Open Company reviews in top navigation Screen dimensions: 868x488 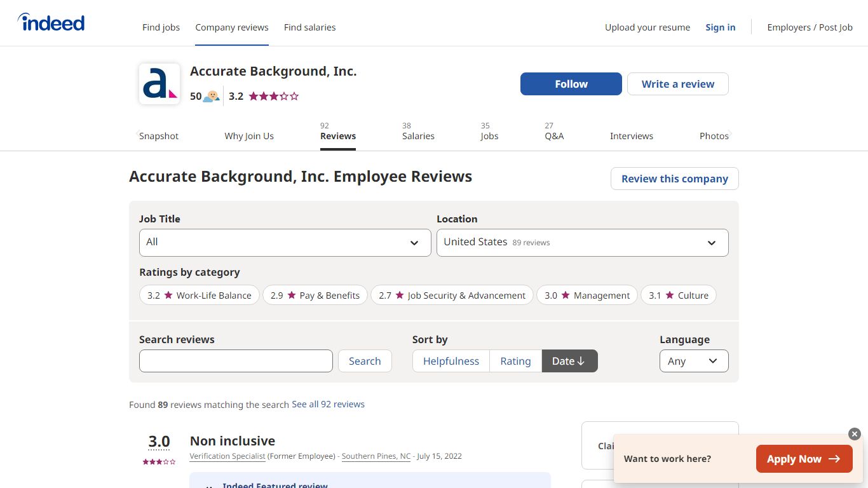(232, 27)
